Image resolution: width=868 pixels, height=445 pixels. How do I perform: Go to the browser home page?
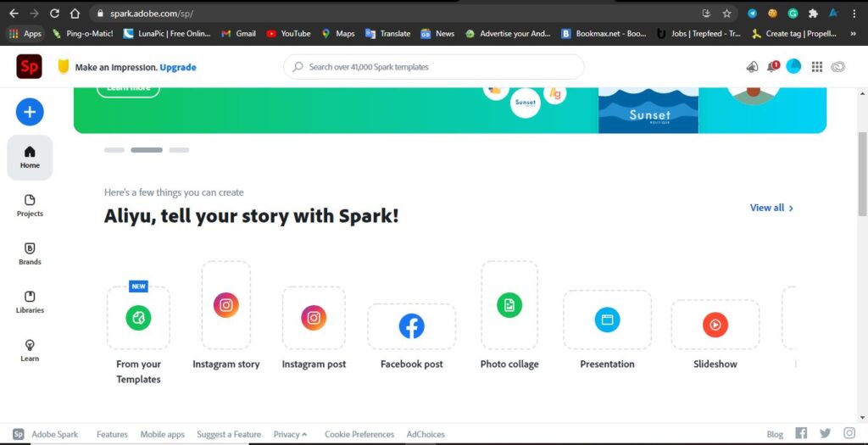[x=75, y=14]
